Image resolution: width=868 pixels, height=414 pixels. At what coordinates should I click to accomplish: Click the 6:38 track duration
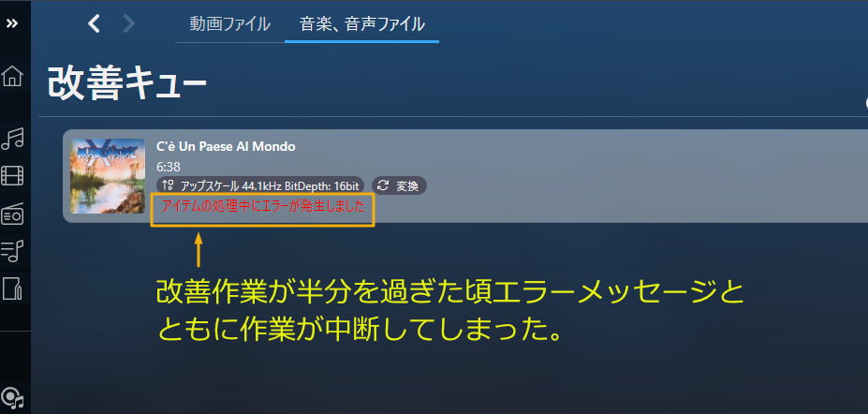coord(169,167)
